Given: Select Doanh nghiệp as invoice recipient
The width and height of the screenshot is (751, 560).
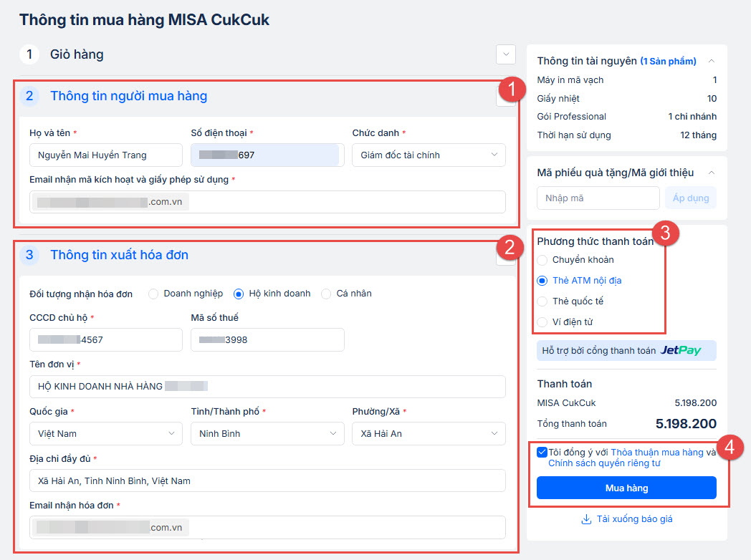Looking at the screenshot, I should 153,294.
